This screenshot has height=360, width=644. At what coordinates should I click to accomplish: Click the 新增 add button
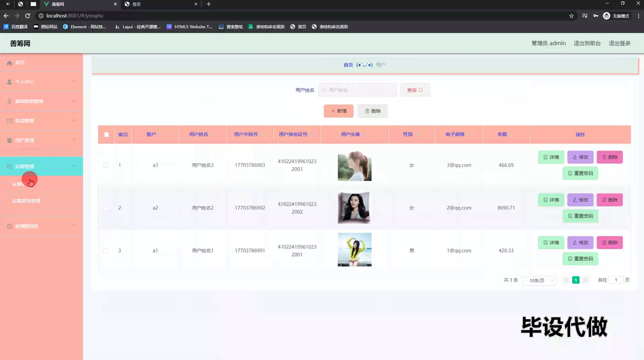[x=338, y=111]
